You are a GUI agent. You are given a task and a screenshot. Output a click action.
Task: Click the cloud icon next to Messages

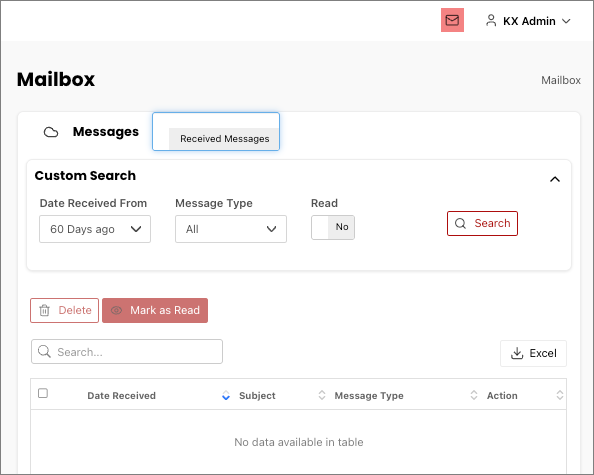click(x=51, y=132)
